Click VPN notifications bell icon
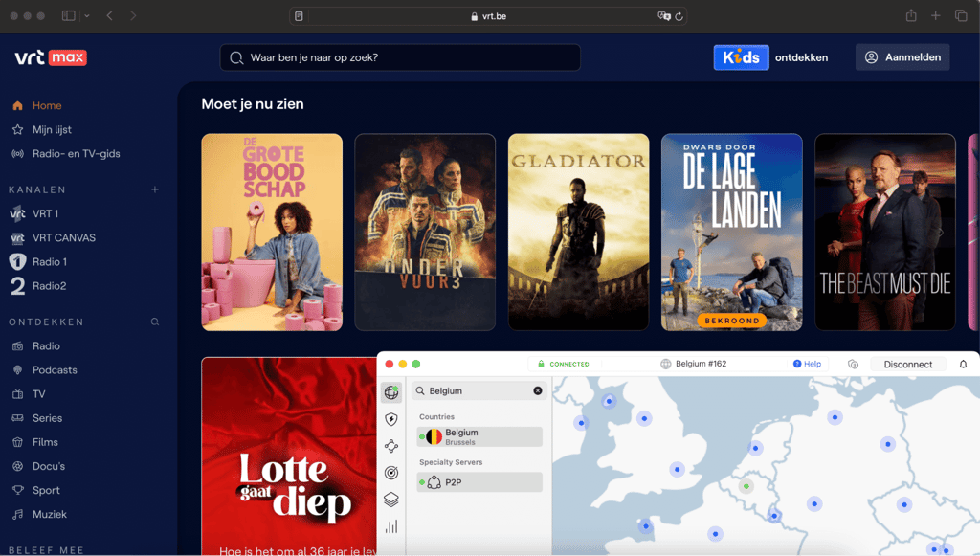 pos(963,365)
